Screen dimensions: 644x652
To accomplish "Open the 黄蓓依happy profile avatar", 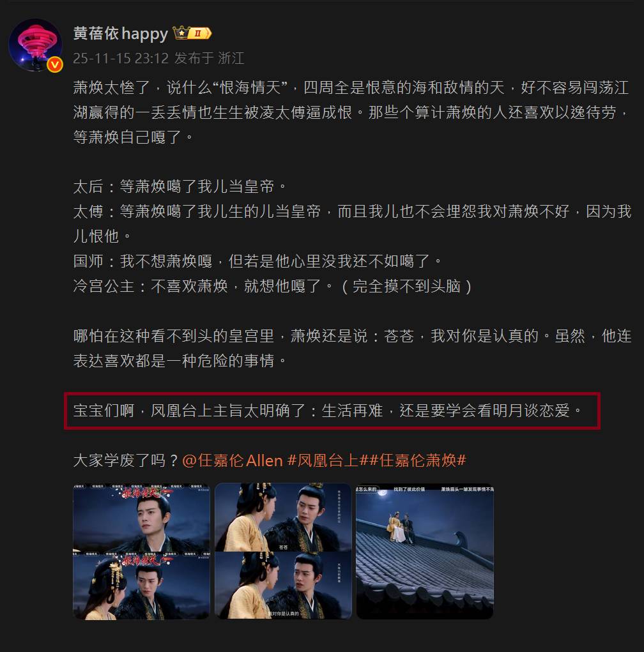I will pos(35,45).
